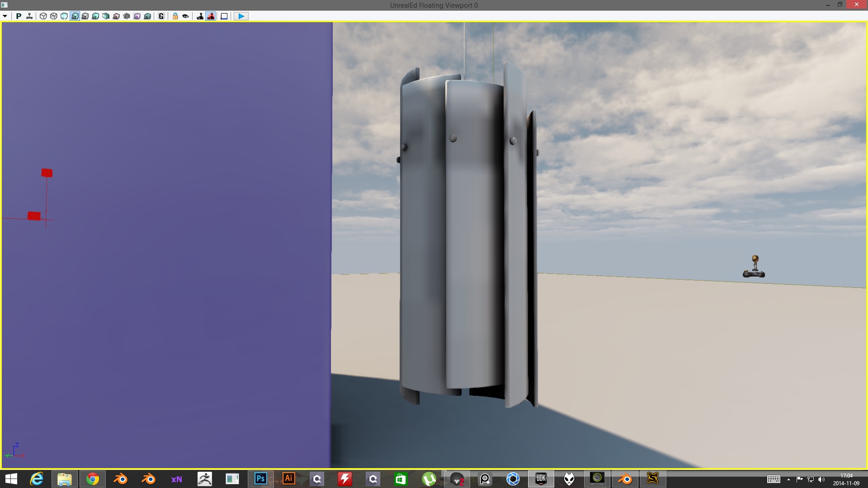
Task: Toggle the viewport lock padlock
Action: point(175,16)
